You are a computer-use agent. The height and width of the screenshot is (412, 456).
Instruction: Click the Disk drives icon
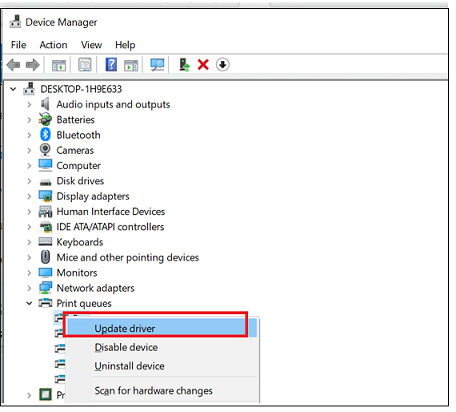coord(45,182)
